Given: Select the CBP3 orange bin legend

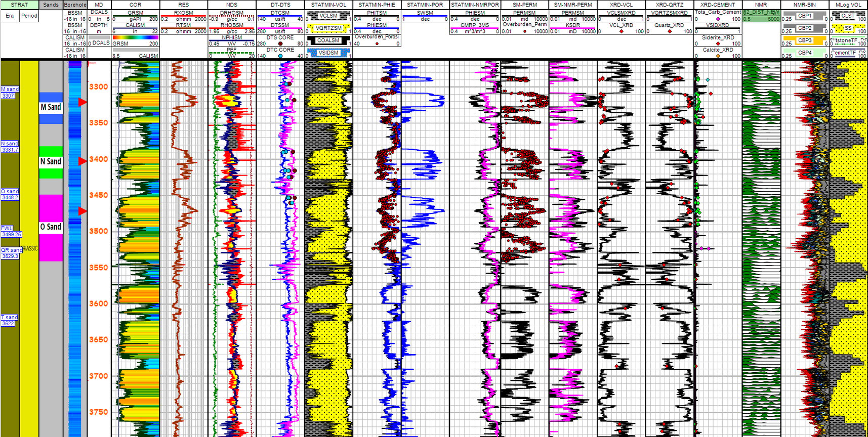Looking at the screenshot, I should (805, 40).
